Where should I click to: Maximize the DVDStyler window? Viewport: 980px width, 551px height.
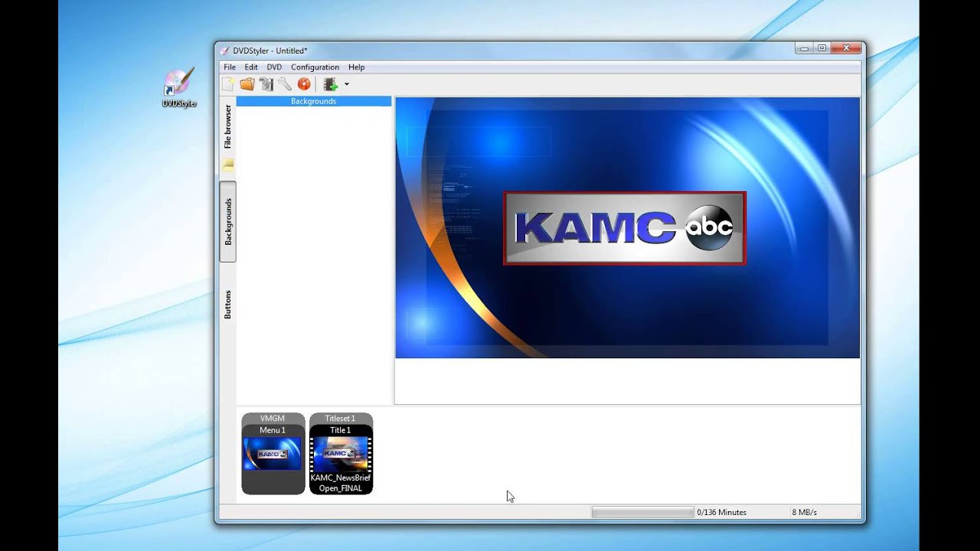822,48
